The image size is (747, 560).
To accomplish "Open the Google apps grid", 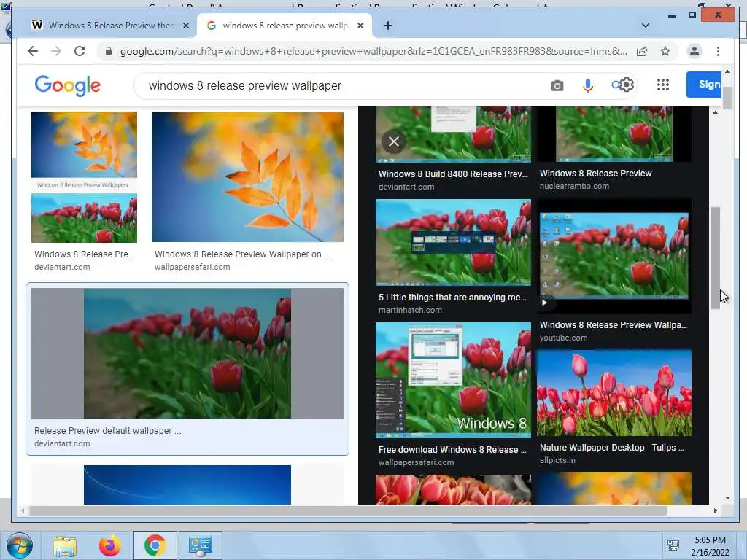I will (x=662, y=85).
